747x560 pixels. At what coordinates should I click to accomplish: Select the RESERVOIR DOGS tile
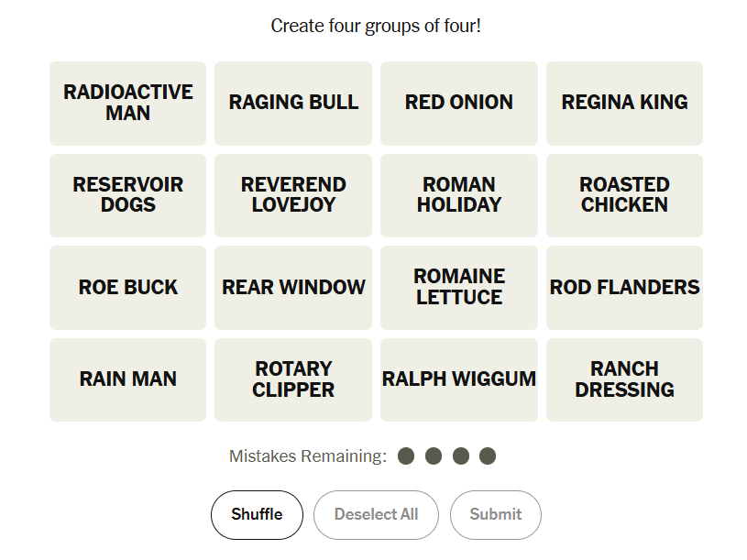coord(128,195)
